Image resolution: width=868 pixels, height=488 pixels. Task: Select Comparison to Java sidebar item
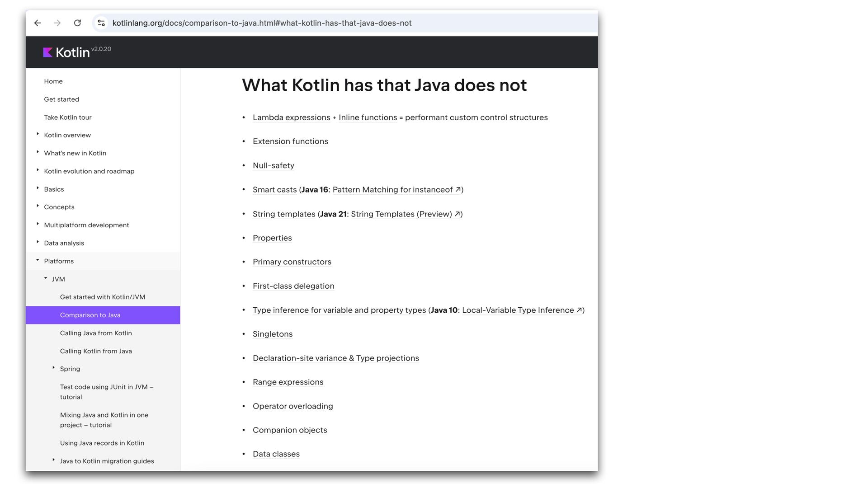tap(103, 315)
